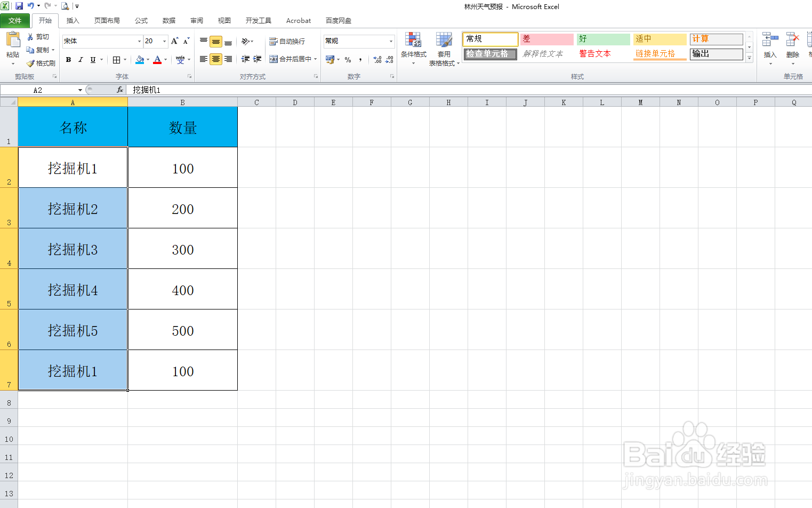Screen dimensions: 812x508
Task: Switch to the Formulas (公式) tab
Action: [x=141, y=21]
